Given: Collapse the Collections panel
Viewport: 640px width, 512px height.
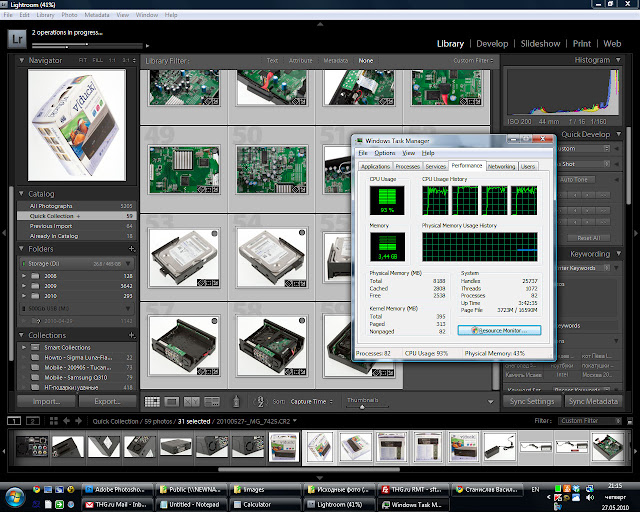Looking at the screenshot, I should click(21, 335).
